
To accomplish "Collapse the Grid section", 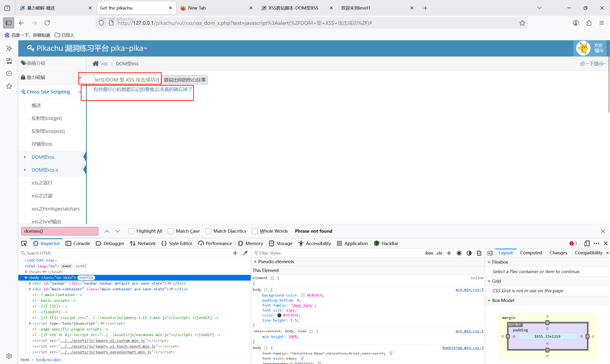I will point(489,281).
